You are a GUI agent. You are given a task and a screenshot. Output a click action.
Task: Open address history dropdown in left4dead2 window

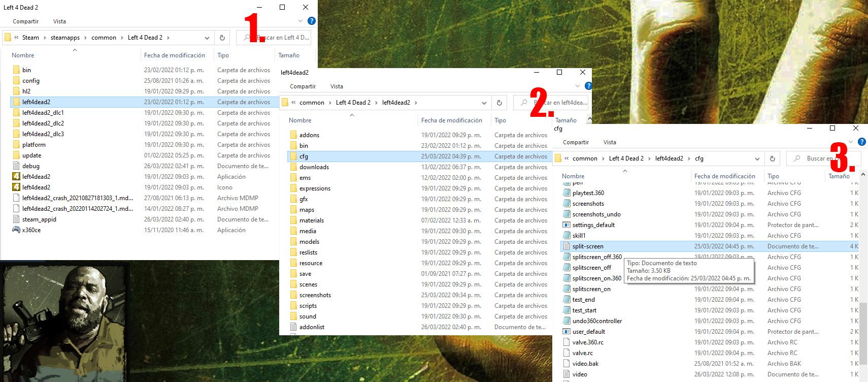tap(484, 103)
